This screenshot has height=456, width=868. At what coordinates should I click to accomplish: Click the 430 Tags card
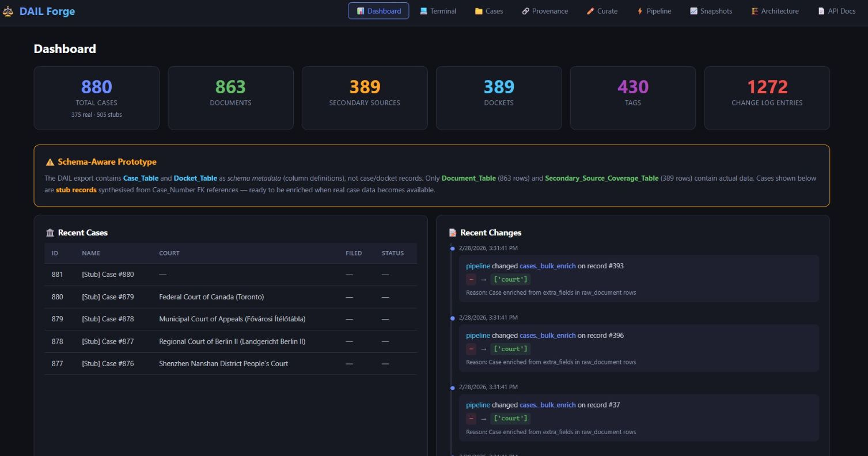point(633,98)
